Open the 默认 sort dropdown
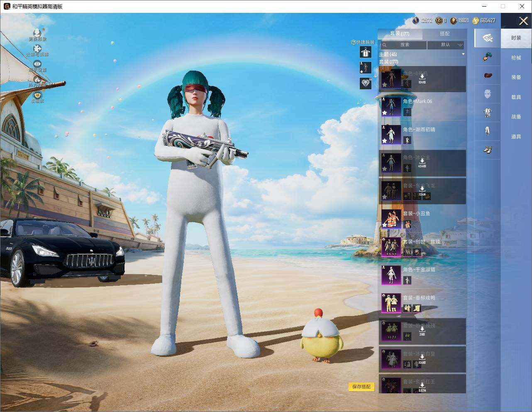The width and height of the screenshot is (532, 412). (446, 45)
